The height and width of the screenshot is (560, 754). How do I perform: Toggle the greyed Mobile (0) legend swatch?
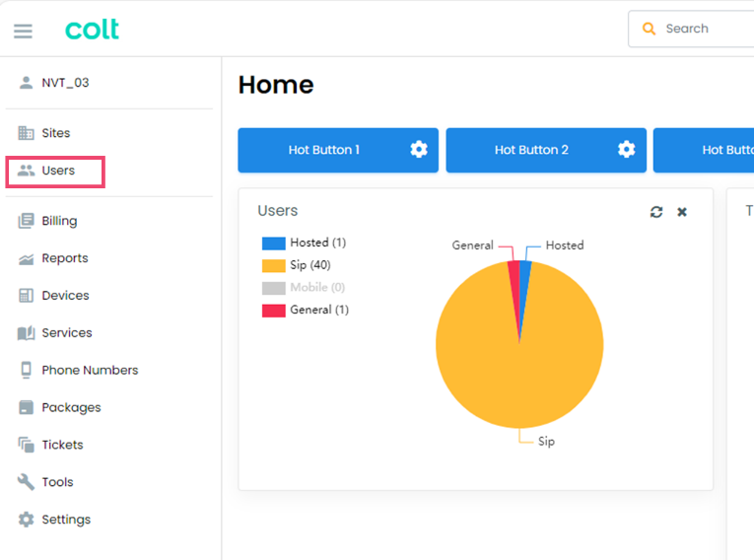tap(274, 288)
